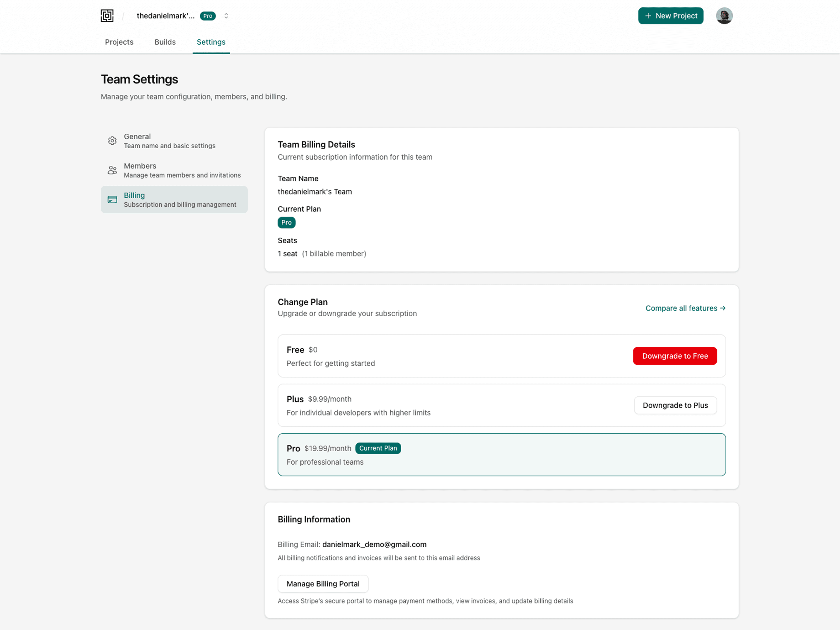This screenshot has height=630, width=840.
Task: Switch to the Builds tab
Action: pyautogui.click(x=165, y=42)
